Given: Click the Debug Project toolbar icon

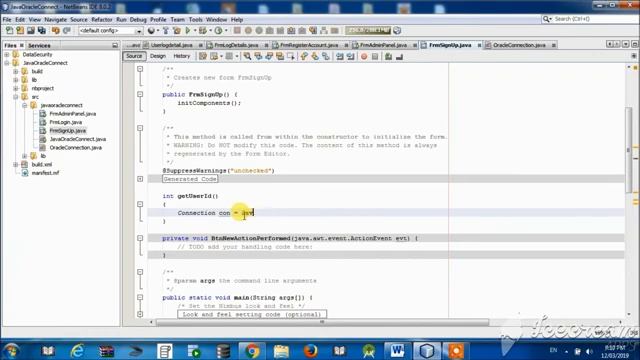Looking at the screenshot, I should coord(202,31).
